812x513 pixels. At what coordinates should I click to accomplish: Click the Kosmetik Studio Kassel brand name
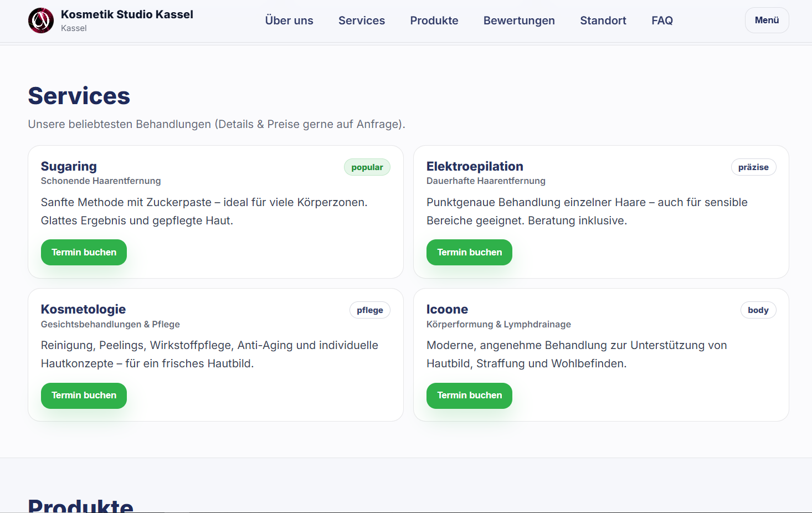[127, 14]
